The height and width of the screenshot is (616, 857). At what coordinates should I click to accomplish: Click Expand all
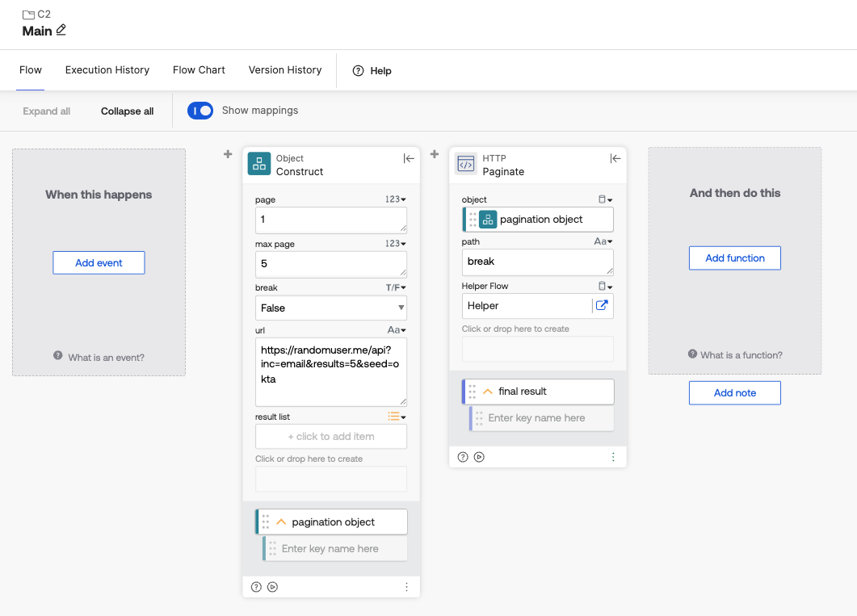(47, 111)
